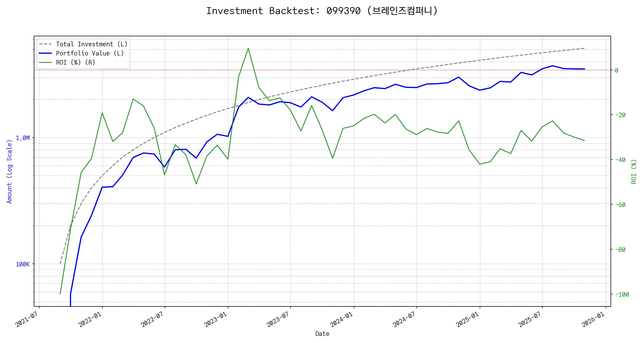Click the 1.0M left axis label
644x343 pixels.
(23, 138)
